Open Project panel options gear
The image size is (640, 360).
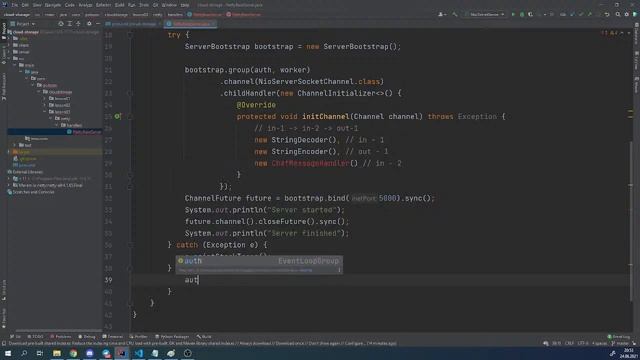click(x=89, y=24)
